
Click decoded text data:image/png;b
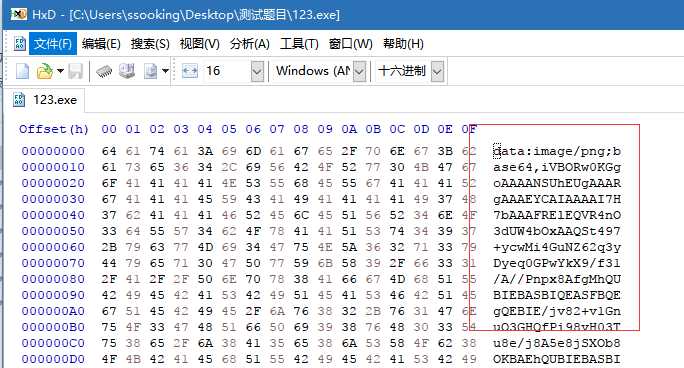tap(557, 151)
